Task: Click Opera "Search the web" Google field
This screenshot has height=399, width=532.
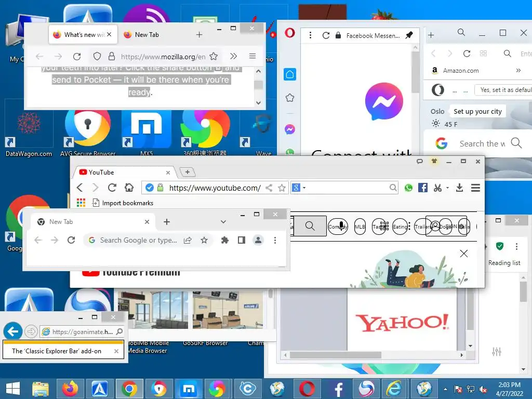Action: (x=482, y=143)
